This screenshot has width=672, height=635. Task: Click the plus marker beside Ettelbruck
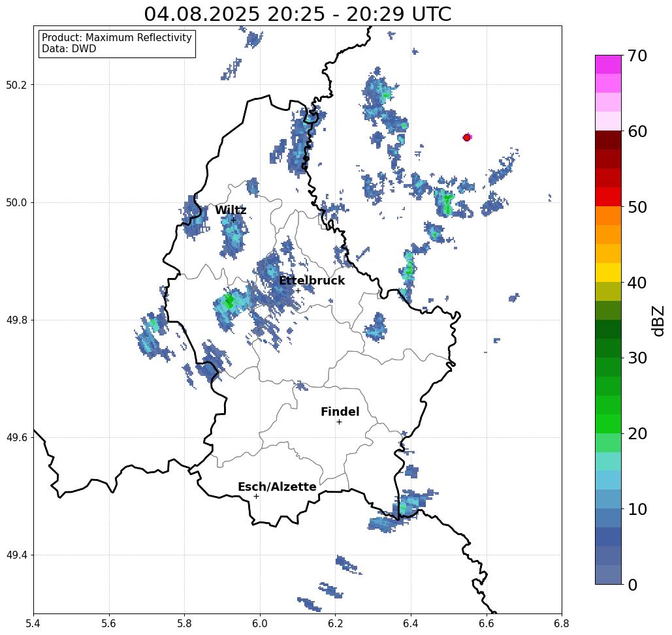(298, 290)
